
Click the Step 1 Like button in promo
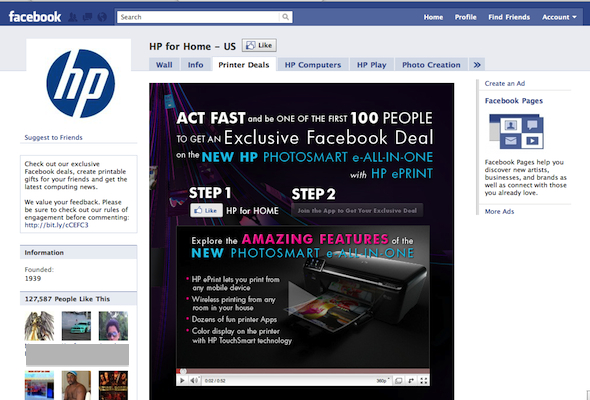point(206,210)
